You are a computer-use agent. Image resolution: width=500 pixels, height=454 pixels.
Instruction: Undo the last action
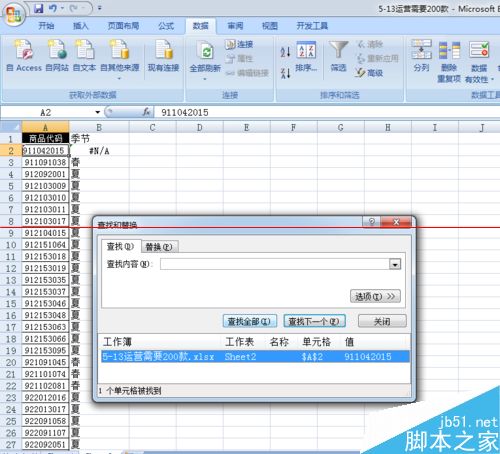coord(53,8)
